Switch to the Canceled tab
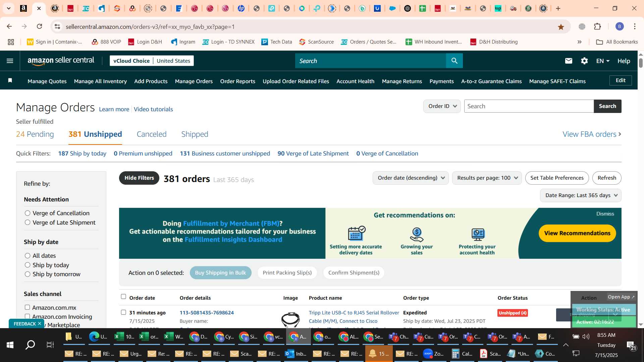Screen dimensions: 644x362 tap(152, 134)
